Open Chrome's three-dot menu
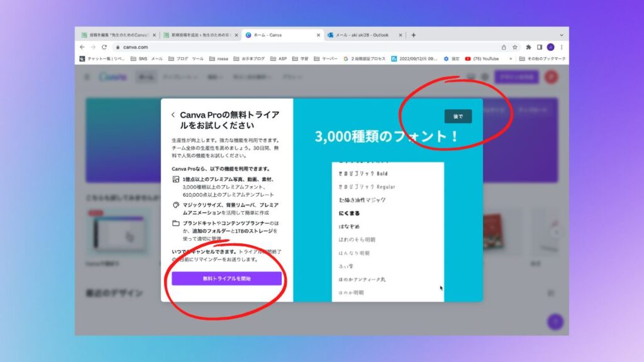Image resolution: width=644 pixels, height=362 pixels. pos(562,47)
